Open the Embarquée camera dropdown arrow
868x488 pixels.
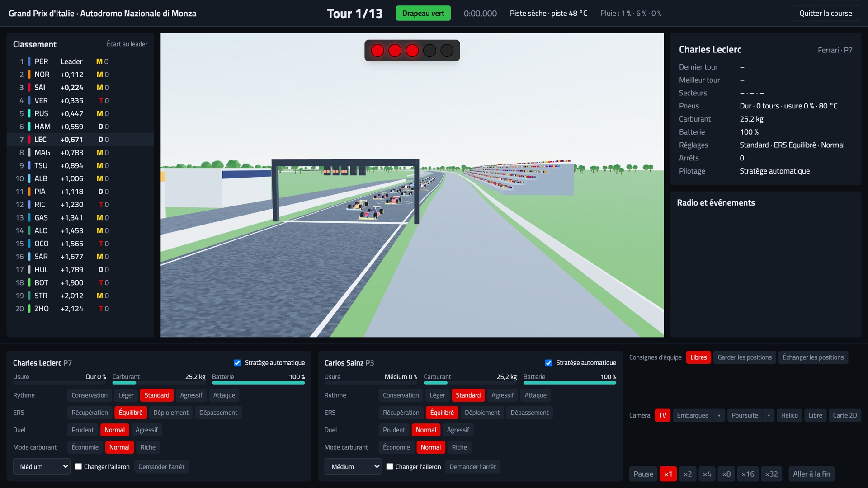click(719, 415)
